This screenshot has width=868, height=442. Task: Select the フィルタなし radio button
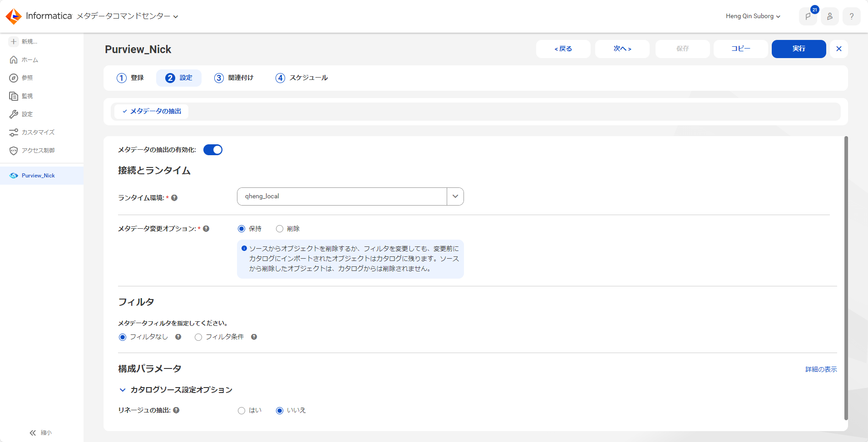point(123,337)
